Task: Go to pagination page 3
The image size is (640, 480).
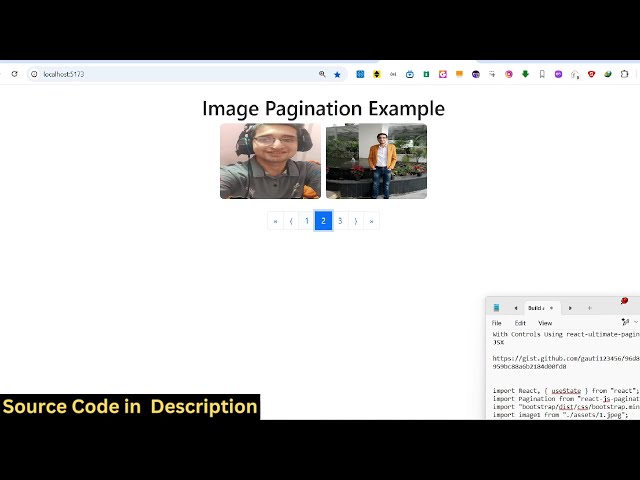Action: coord(340,221)
